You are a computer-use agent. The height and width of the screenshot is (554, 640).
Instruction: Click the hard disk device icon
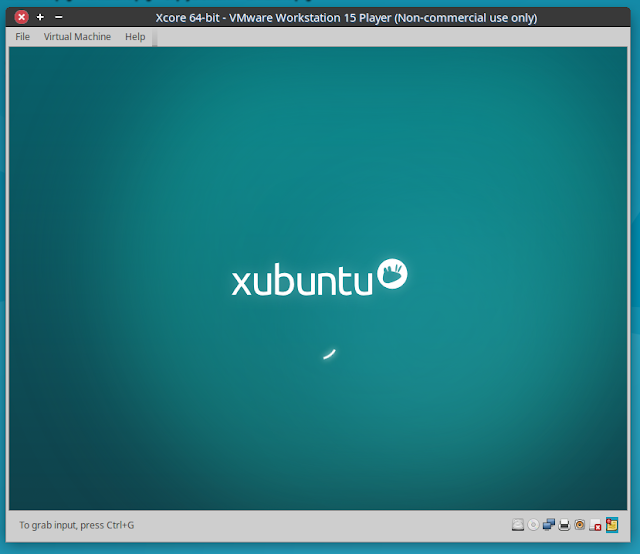point(518,525)
